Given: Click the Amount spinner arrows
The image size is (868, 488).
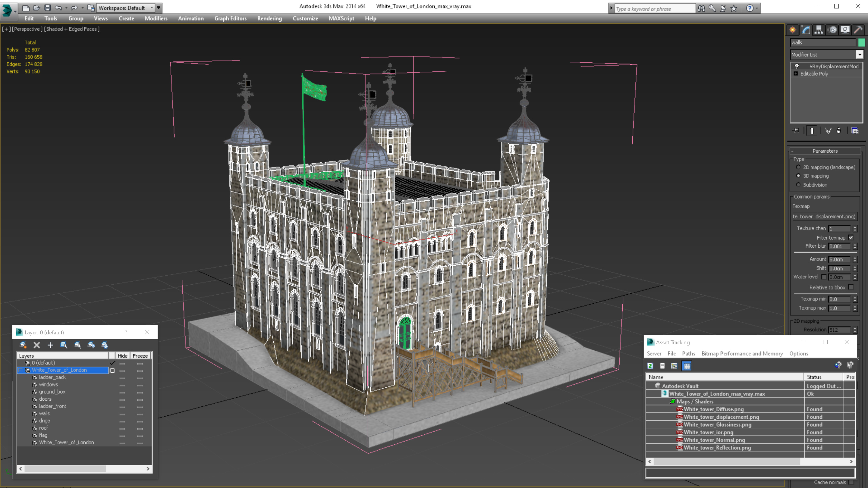Looking at the screenshot, I should pos(855,259).
